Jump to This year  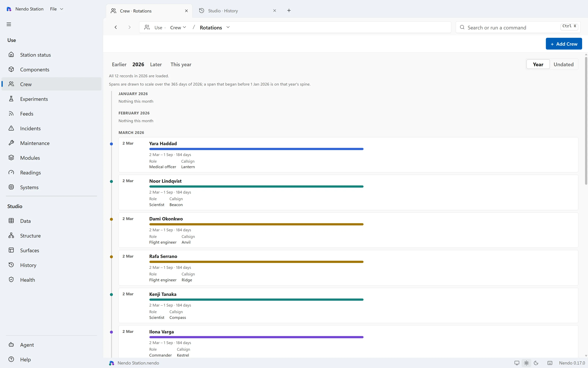click(181, 65)
